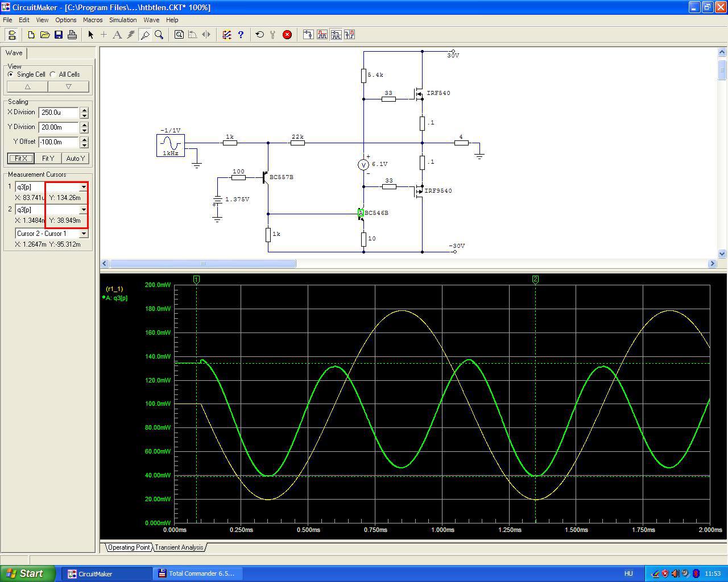Select the Text tool (letter A)
This screenshot has height=582, width=728.
coord(117,35)
